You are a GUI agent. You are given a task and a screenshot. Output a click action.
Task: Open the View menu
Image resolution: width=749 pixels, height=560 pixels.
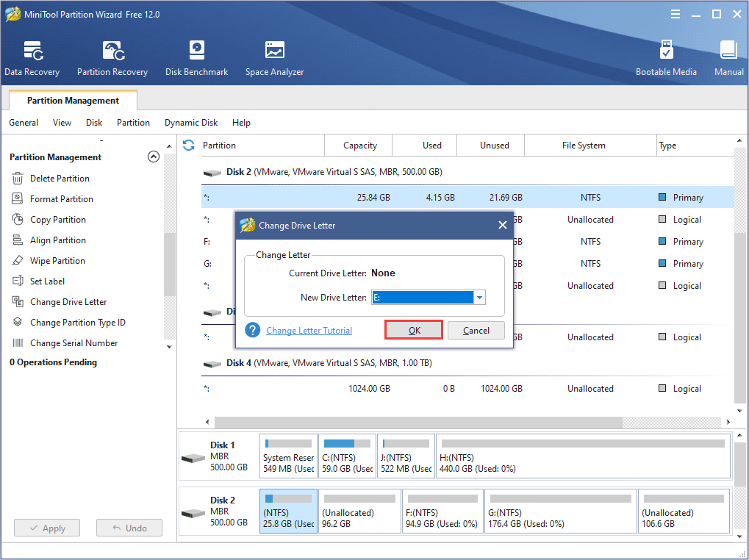coord(62,123)
